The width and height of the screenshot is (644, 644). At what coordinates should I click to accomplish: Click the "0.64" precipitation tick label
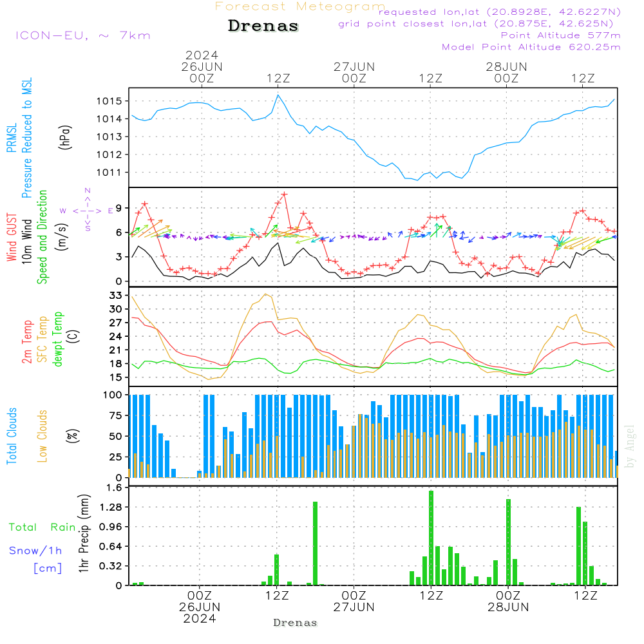111,547
